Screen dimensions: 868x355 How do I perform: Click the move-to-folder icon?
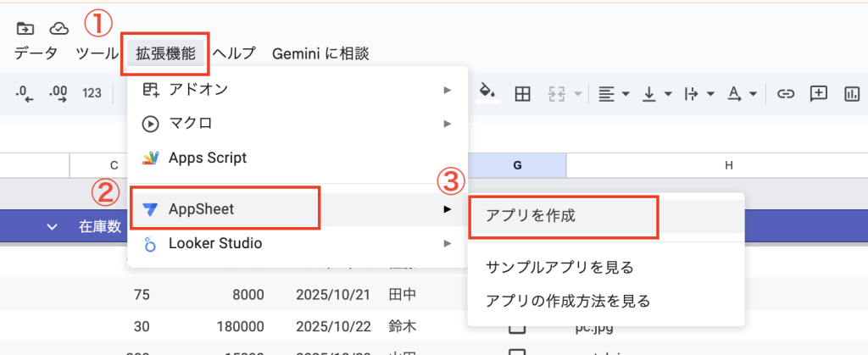pyautogui.click(x=25, y=29)
